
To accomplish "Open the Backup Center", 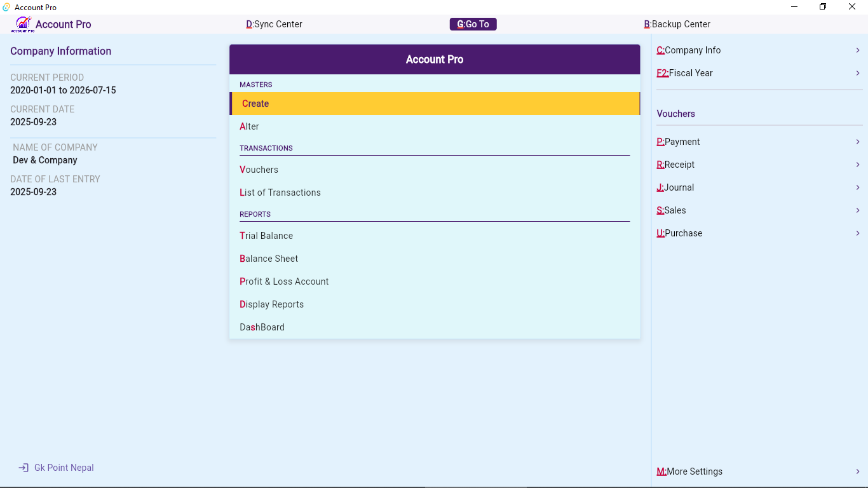I will [x=677, y=24].
